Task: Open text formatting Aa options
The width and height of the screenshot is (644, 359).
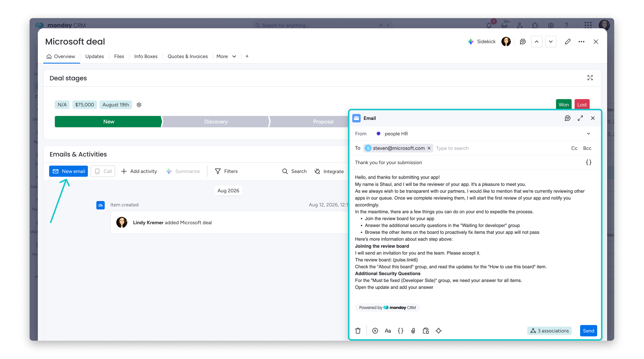Action: coord(388,331)
